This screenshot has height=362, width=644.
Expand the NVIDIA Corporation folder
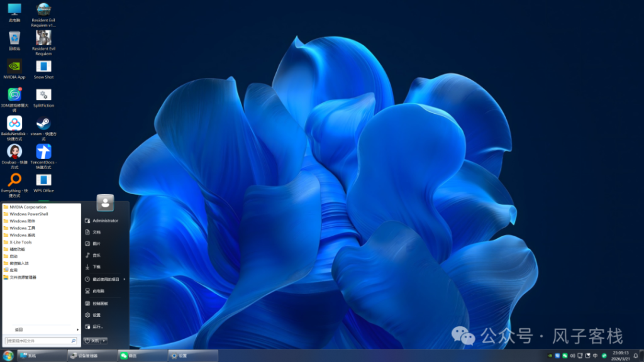point(28,207)
